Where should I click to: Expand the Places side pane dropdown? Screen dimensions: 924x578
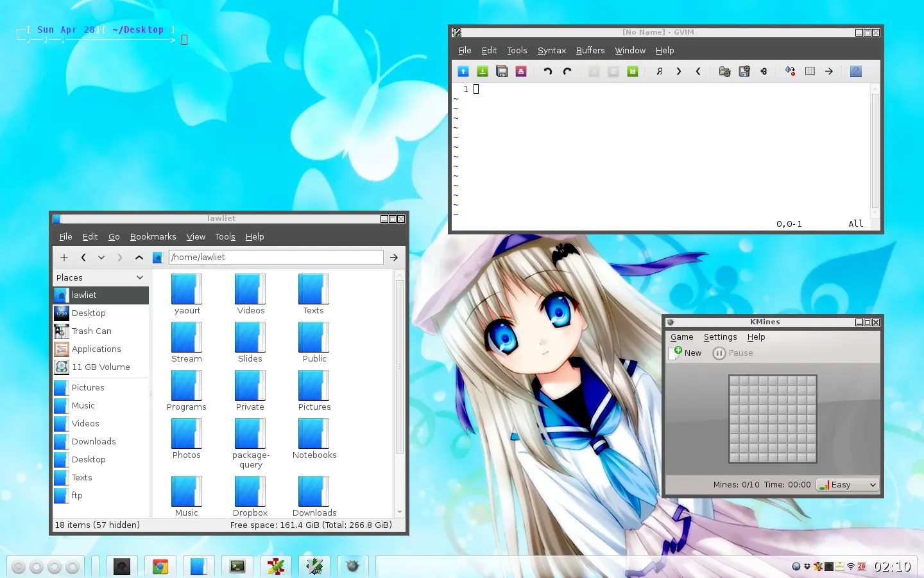(x=140, y=277)
